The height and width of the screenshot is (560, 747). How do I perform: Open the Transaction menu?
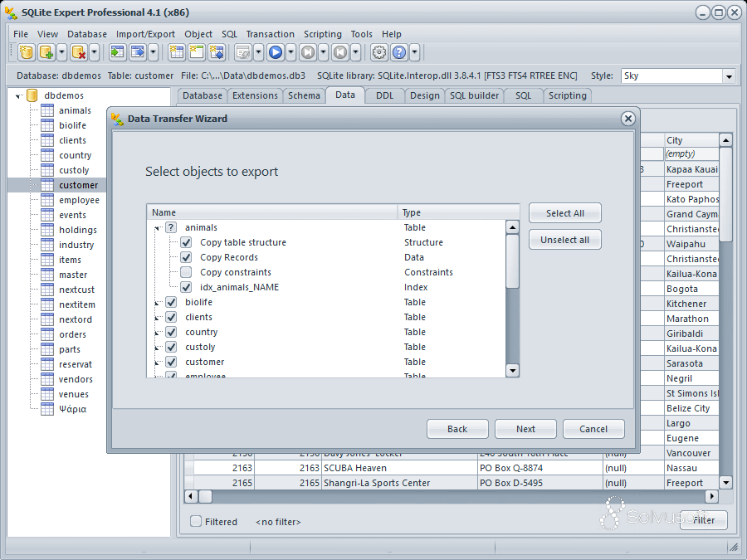(x=270, y=34)
